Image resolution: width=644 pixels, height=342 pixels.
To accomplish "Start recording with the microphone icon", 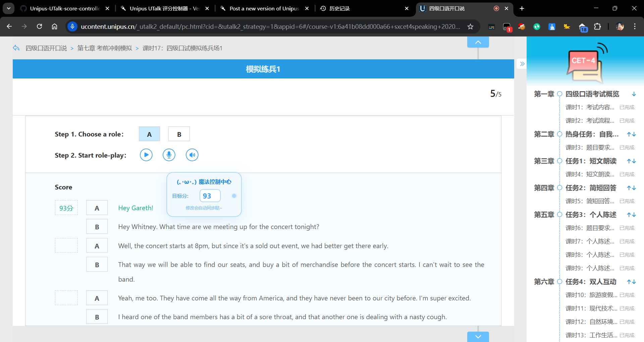I will coord(169,155).
